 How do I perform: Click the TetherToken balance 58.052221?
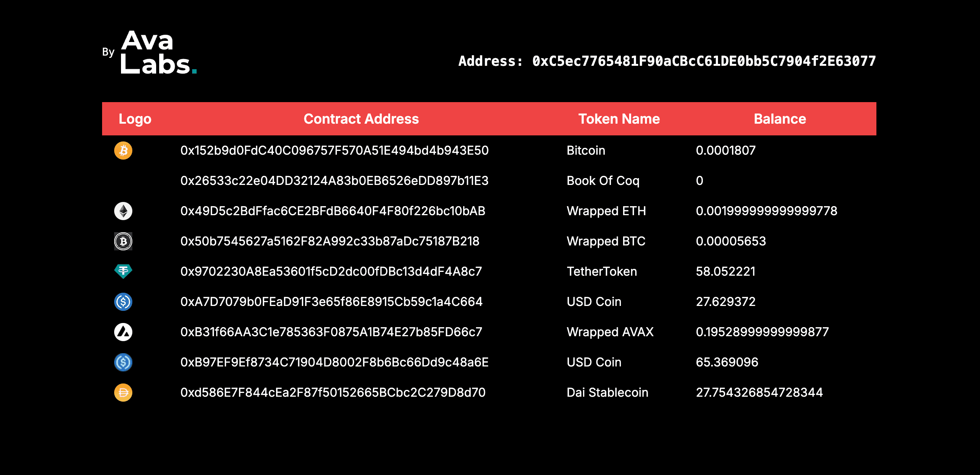726,272
